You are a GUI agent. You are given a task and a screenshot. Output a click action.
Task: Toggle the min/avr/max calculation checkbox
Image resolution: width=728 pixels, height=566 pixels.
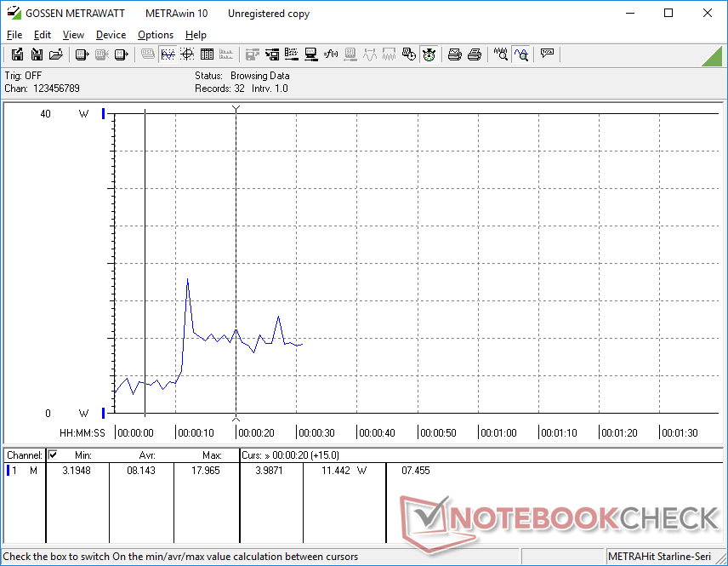(x=53, y=455)
